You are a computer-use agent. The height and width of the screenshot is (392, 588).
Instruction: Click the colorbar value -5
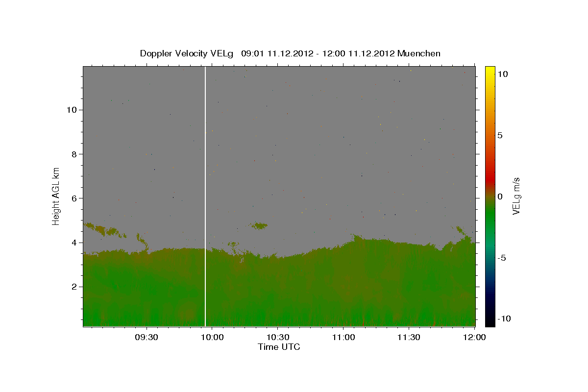pos(501,258)
